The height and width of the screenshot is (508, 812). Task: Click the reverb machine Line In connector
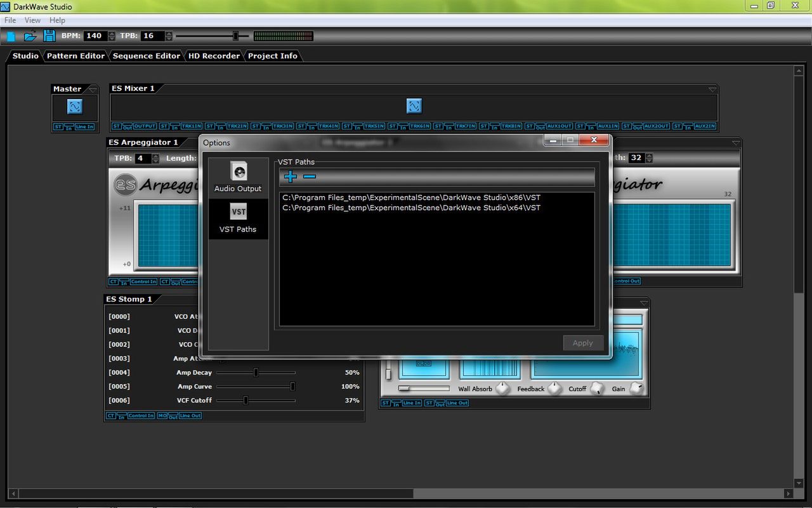(412, 403)
